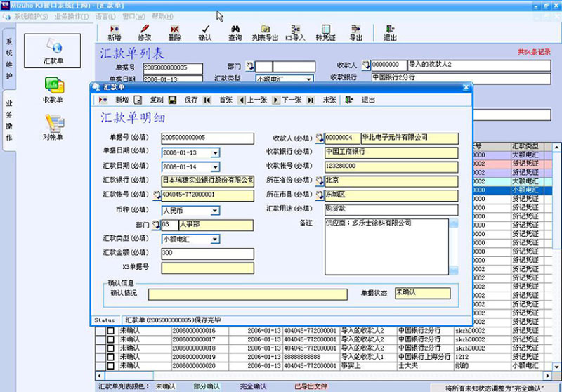Click the 汇款金额 input field
The image size is (562, 392).
tap(207, 254)
